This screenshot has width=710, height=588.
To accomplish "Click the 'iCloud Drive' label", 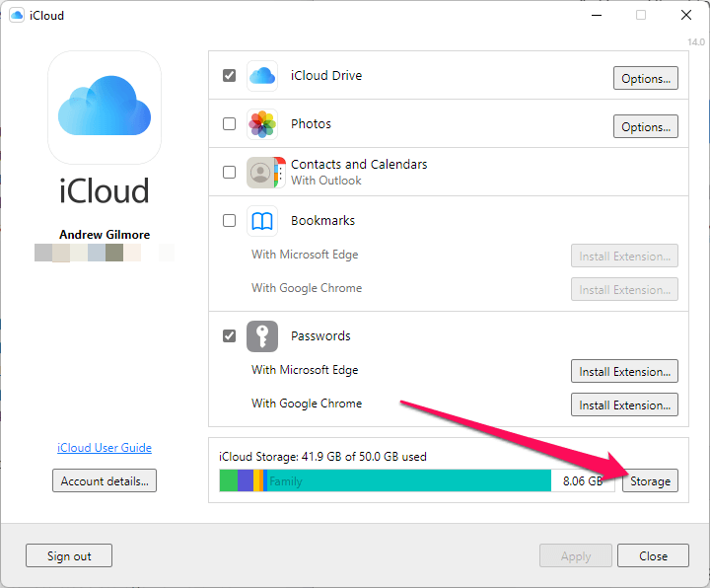I will point(326,76).
